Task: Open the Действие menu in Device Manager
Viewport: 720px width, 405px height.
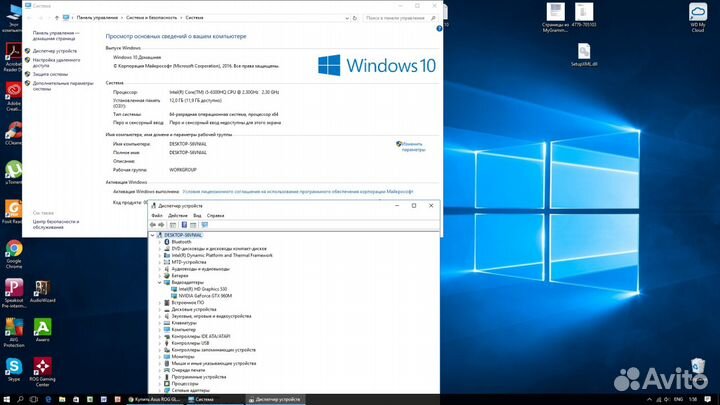Action: pyautogui.click(x=177, y=215)
